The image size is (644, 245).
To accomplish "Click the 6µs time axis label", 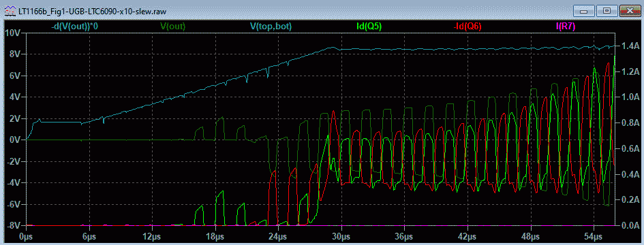I will point(89,238).
